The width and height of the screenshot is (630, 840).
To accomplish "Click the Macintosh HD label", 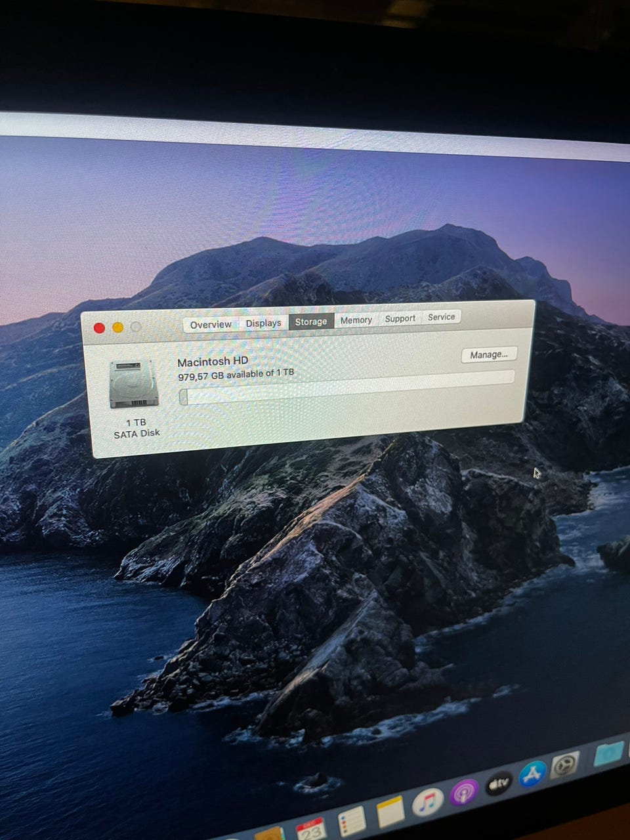I will click(213, 362).
